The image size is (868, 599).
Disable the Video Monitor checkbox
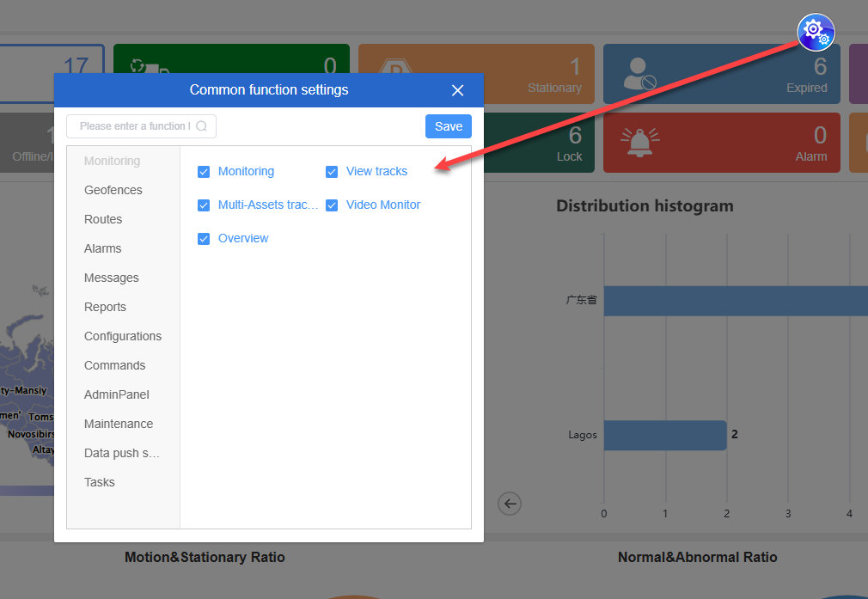tap(332, 205)
